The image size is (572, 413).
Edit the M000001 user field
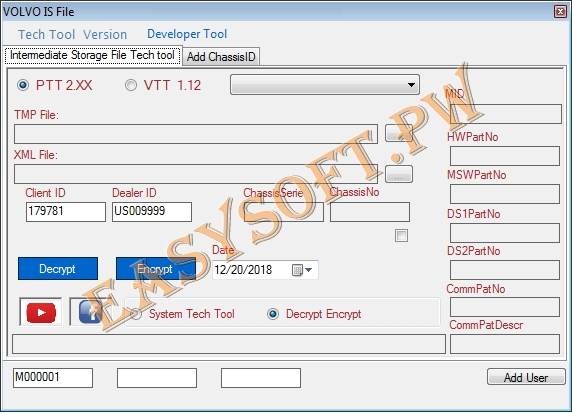coord(53,378)
